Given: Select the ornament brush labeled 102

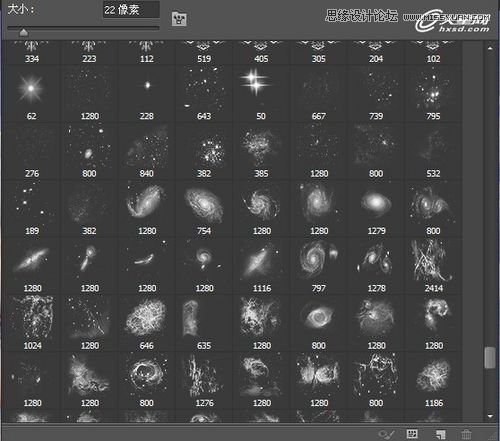Looking at the screenshot, I should click(x=433, y=53).
